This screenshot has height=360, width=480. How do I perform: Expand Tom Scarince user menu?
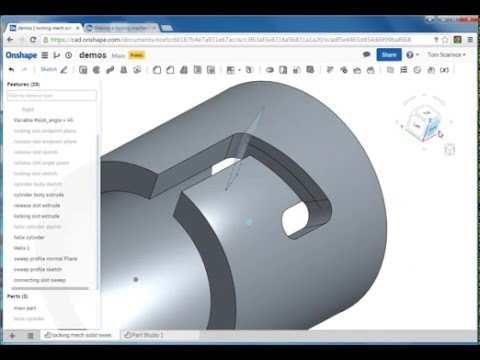pyautogui.click(x=447, y=55)
